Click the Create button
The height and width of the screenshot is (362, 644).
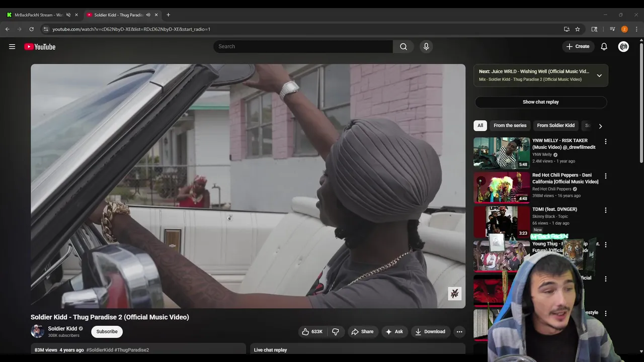(x=578, y=46)
